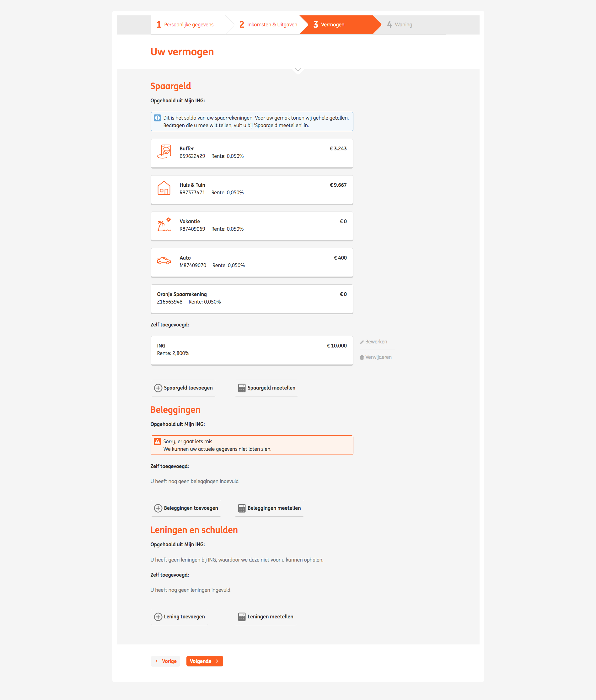Go back with the Vorige button
This screenshot has width=596, height=700.
(x=166, y=661)
